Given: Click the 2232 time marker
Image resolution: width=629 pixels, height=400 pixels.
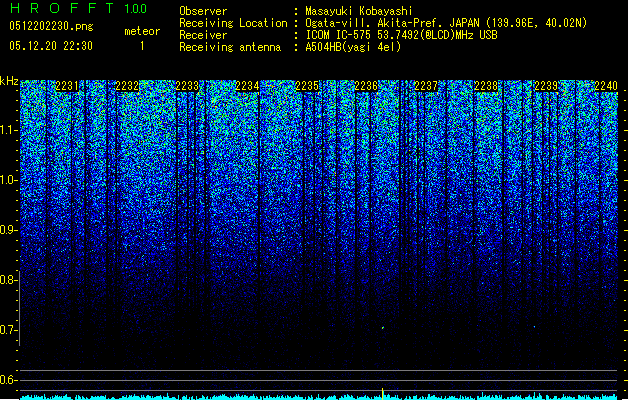Looking at the screenshot, I should click(x=127, y=86).
